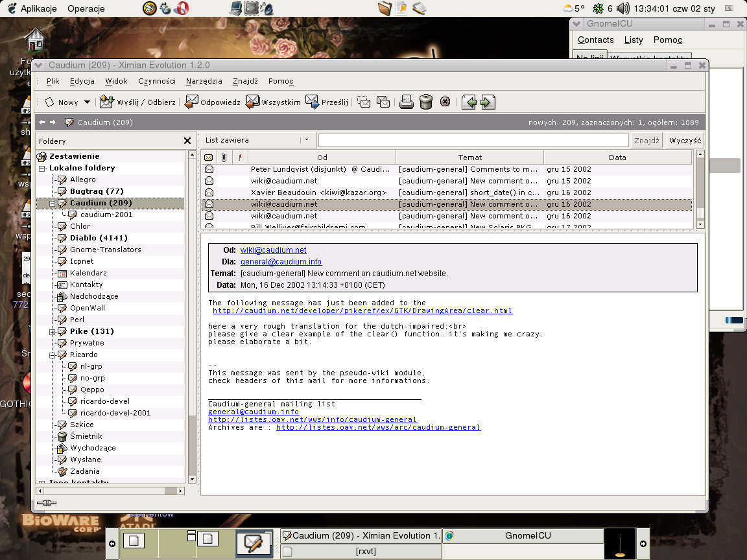Sort by the Data column header

tap(617, 157)
